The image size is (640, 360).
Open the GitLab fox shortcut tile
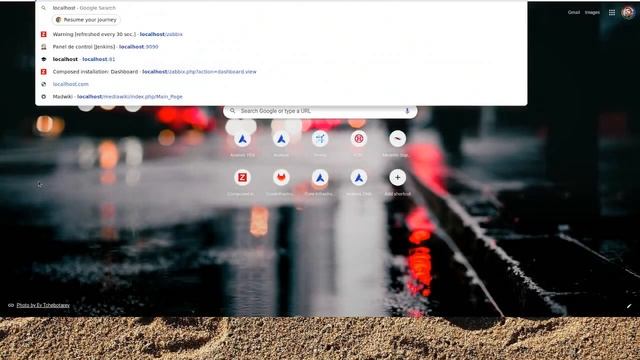[x=281, y=178]
